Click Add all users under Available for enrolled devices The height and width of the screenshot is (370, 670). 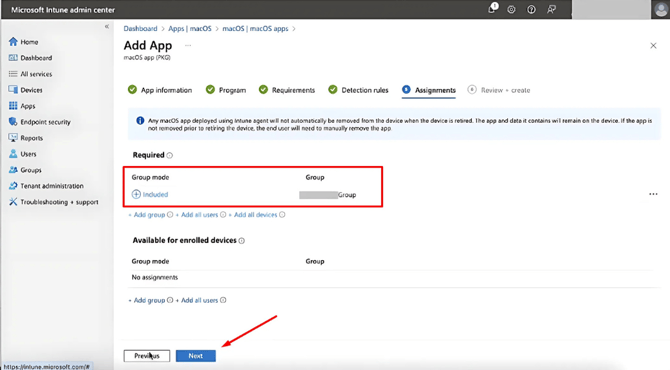click(197, 300)
